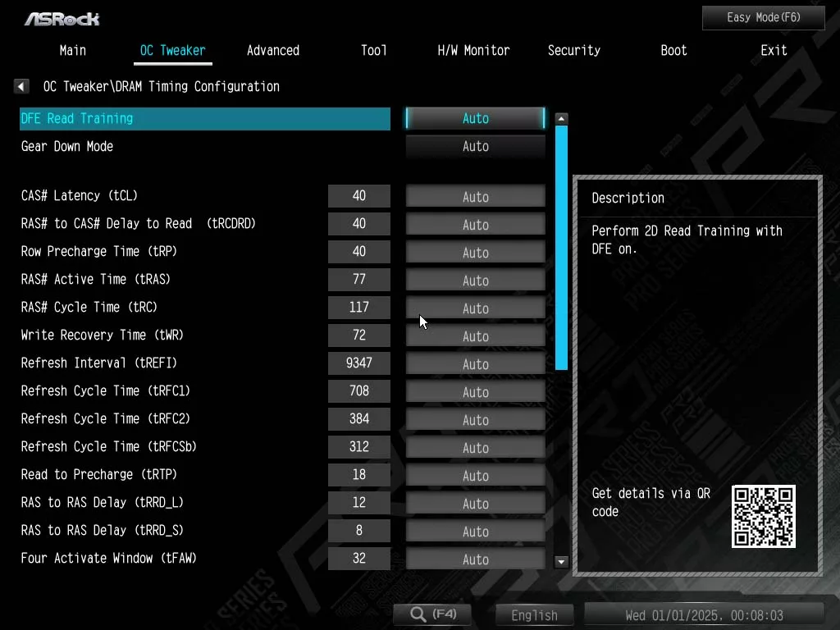Click the QR code image
Screen dimensions: 840x630
764,517
